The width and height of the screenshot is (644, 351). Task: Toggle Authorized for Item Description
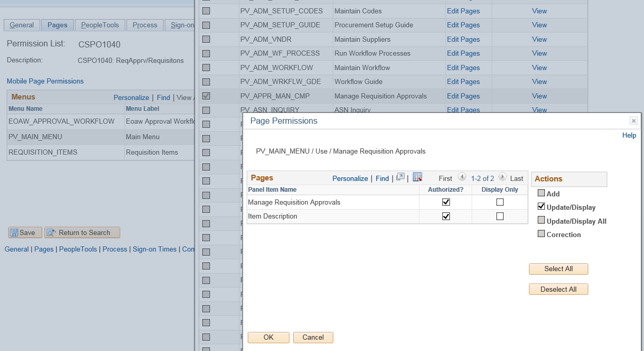pyautogui.click(x=446, y=216)
